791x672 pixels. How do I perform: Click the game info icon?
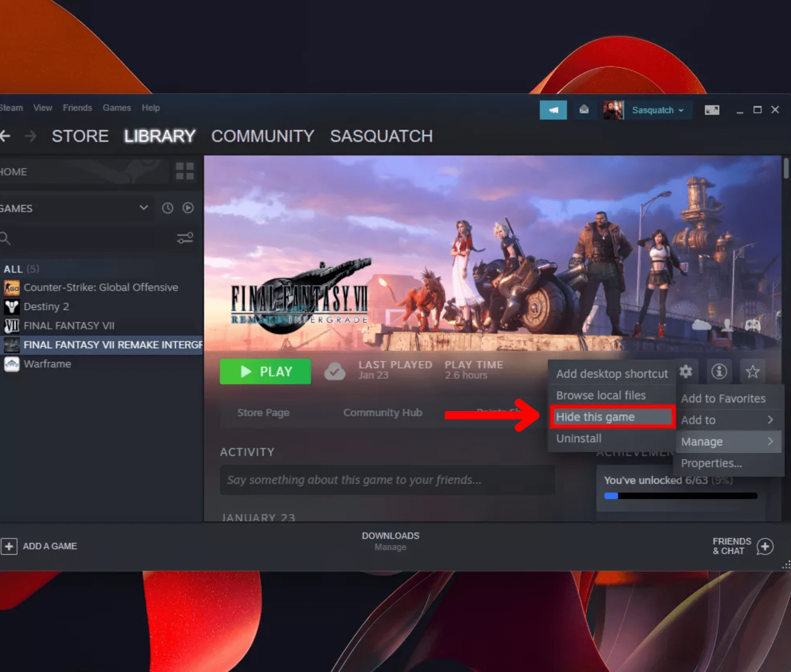(x=719, y=371)
